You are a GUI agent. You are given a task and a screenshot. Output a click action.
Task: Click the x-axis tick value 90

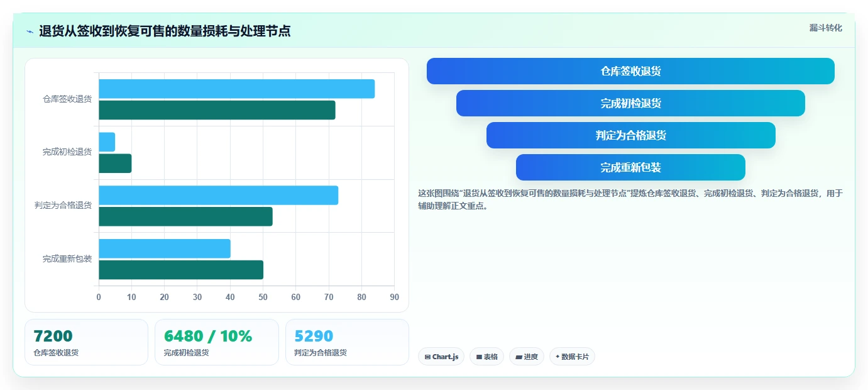[x=395, y=298]
